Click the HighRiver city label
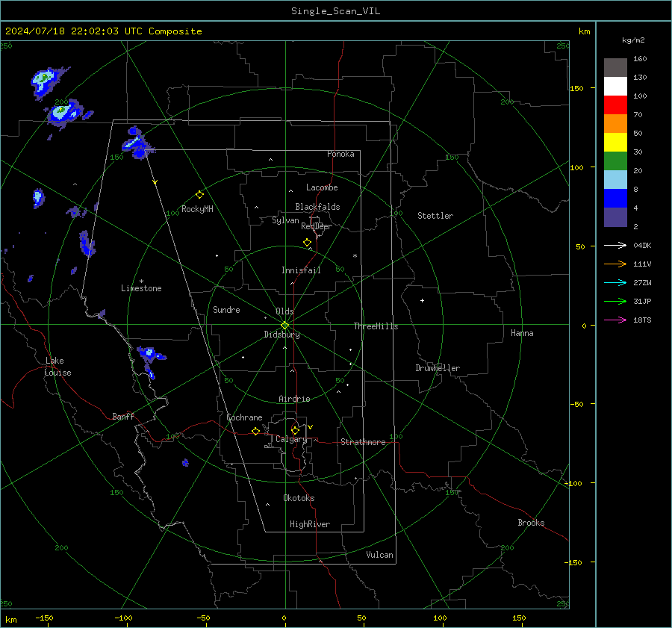Screen dimensions: 672x628 [x=310, y=524]
